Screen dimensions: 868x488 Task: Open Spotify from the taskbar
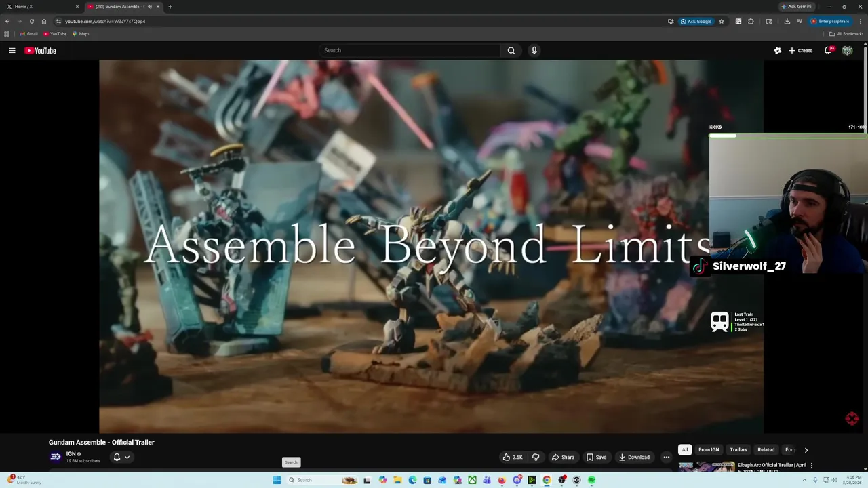(x=591, y=480)
